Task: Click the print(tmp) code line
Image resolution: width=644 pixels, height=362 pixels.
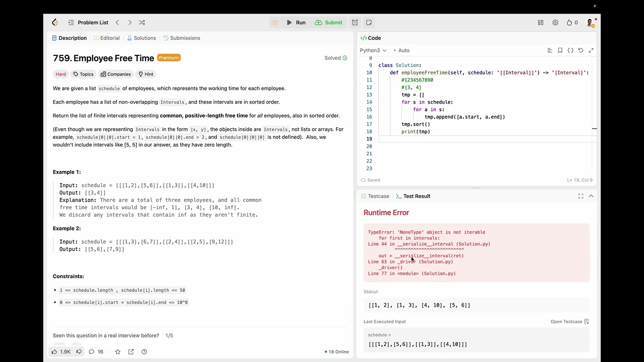Action: pos(416,132)
